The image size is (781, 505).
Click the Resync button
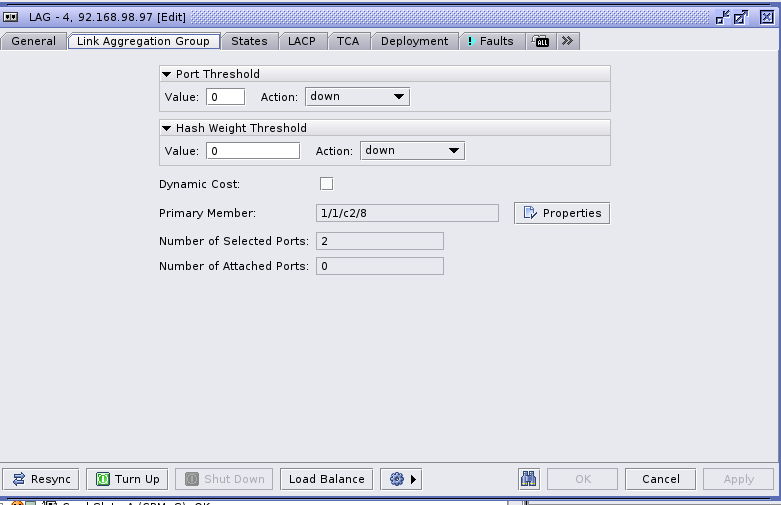[x=41, y=479]
